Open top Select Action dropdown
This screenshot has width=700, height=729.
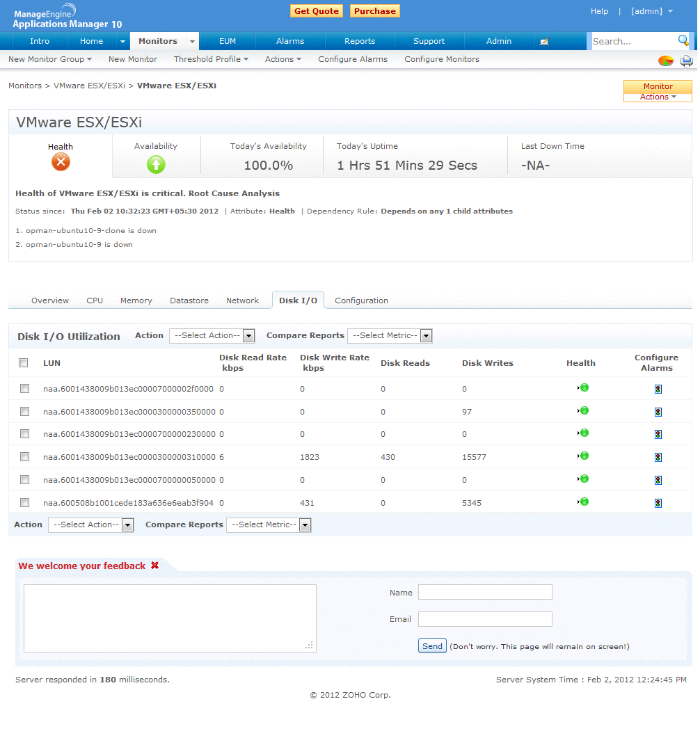coord(212,336)
